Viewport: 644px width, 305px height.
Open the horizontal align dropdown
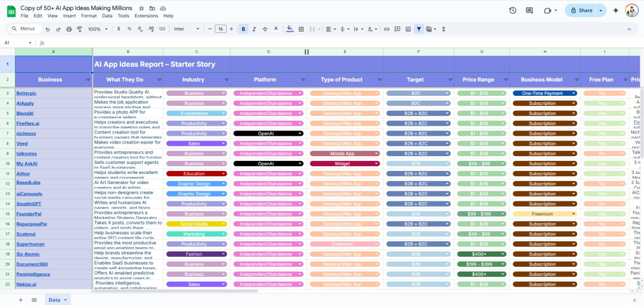tap(330, 29)
